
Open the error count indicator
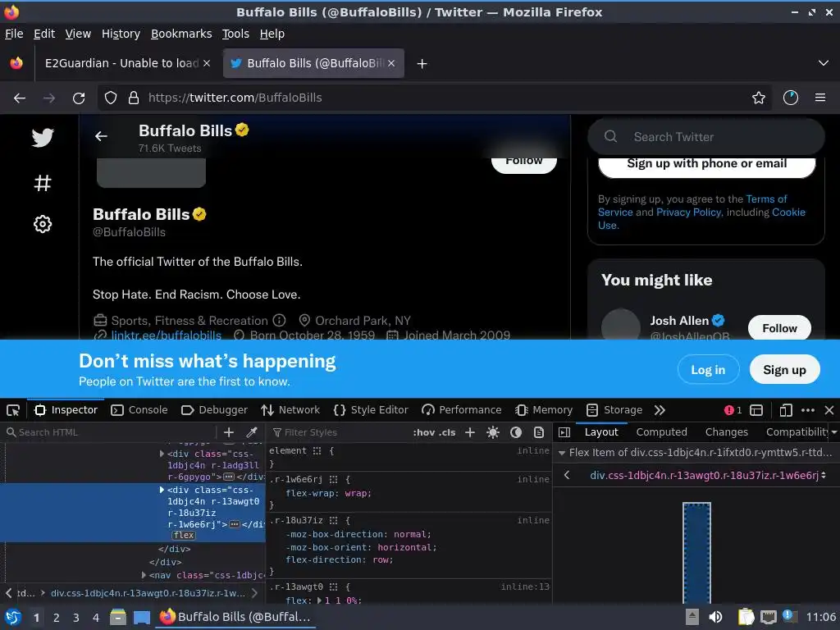(x=733, y=410)
